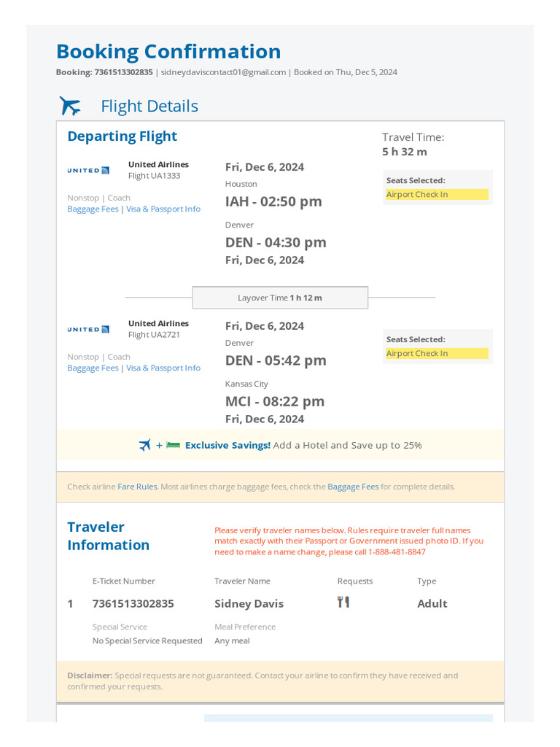Click the Exclusive Savings! hotel offer

tap(227, 445)
